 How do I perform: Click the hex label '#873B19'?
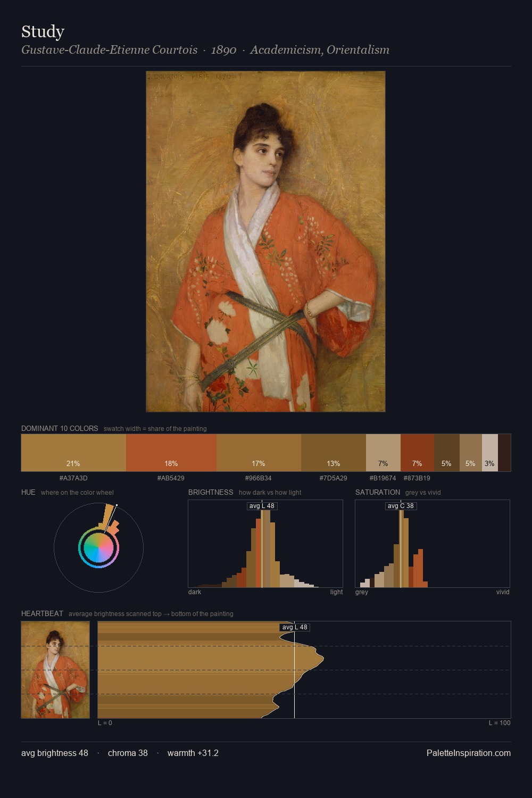click(417, 478)
